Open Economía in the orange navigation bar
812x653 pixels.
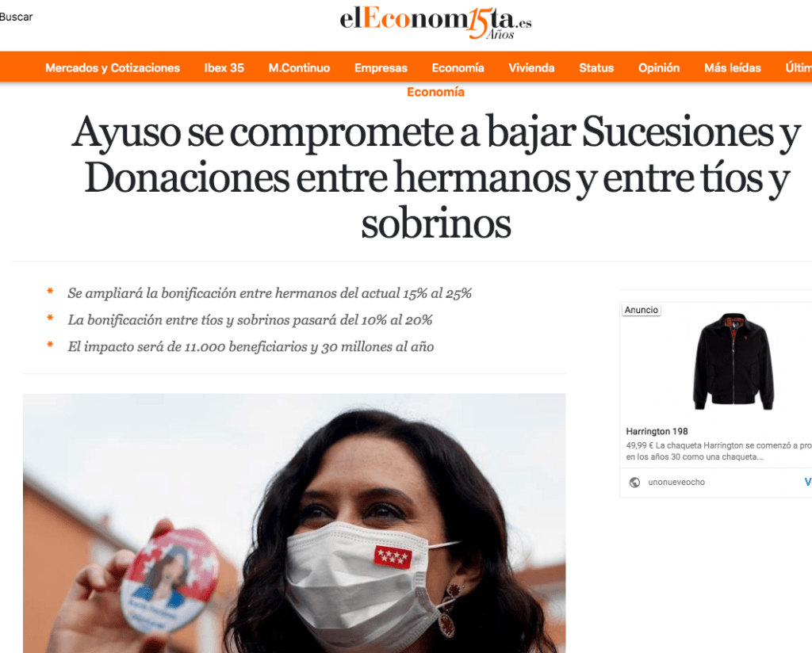pyautogui.click(x=458, y=68)
